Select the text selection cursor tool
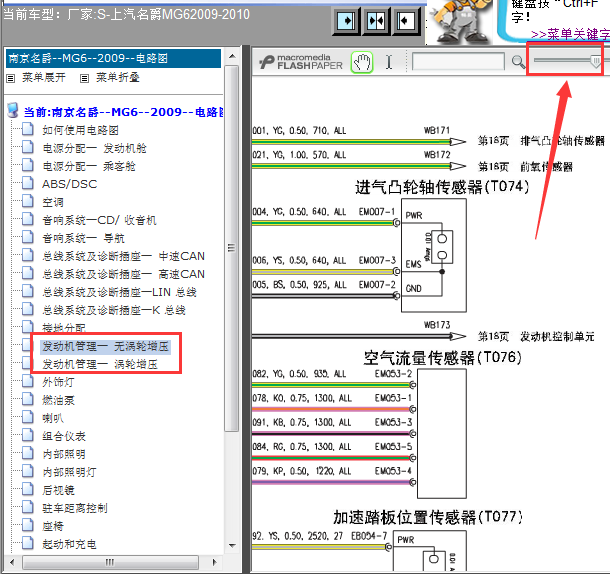 (x=389, y=62)
